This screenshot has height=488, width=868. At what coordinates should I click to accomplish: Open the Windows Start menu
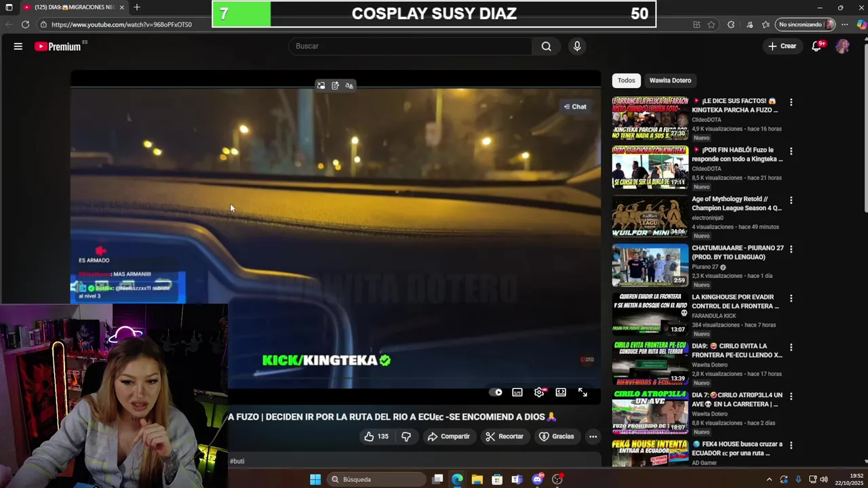pos(315,479)
